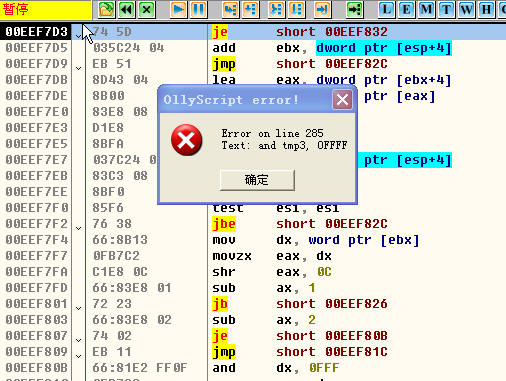The width and height of the screenshot is (506, 381).
Task: Click the Step into toolbar icon
Action: [230, 9]
